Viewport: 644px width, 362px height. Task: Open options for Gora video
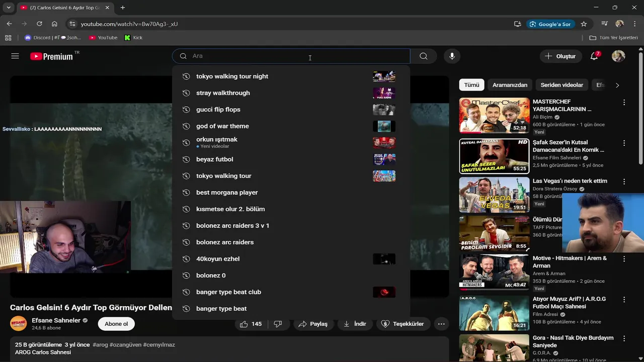coord(624,339)
